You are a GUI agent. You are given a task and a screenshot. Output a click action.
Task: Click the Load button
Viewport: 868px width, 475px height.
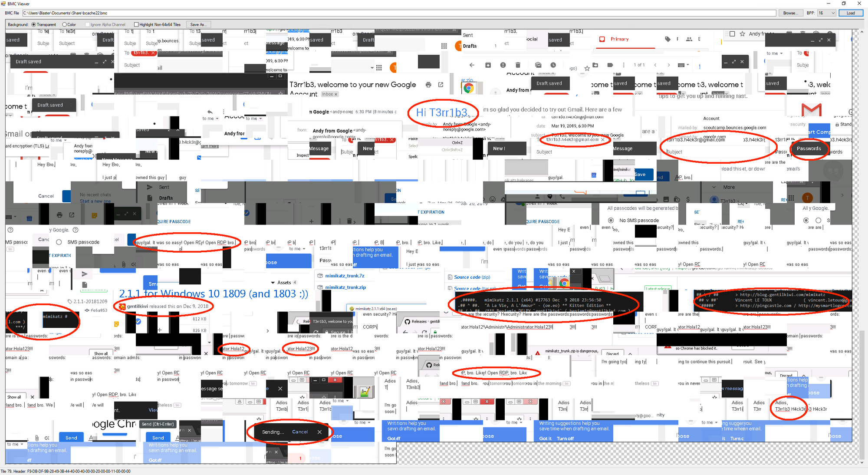coord(851,13)
